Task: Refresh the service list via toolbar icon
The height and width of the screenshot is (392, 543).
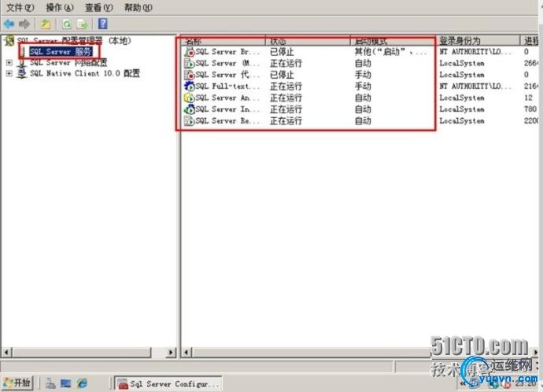Action: pos(66,24)
